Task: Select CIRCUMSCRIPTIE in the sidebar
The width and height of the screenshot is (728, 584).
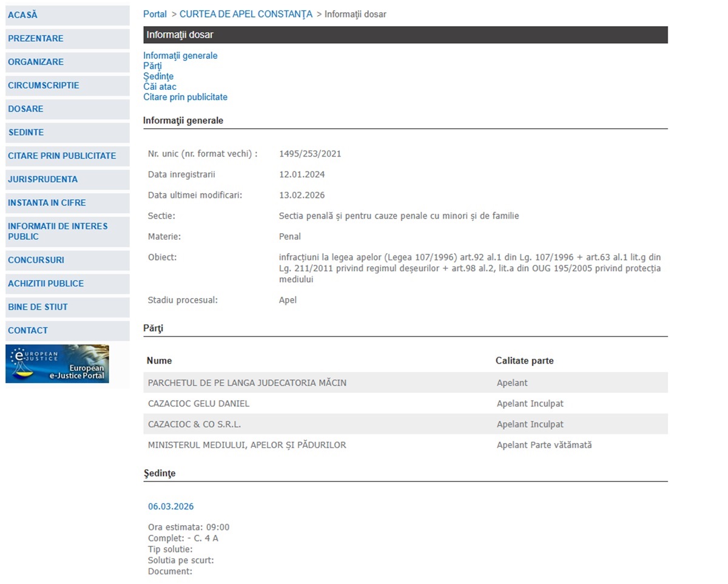Action: tap(67, 86)
